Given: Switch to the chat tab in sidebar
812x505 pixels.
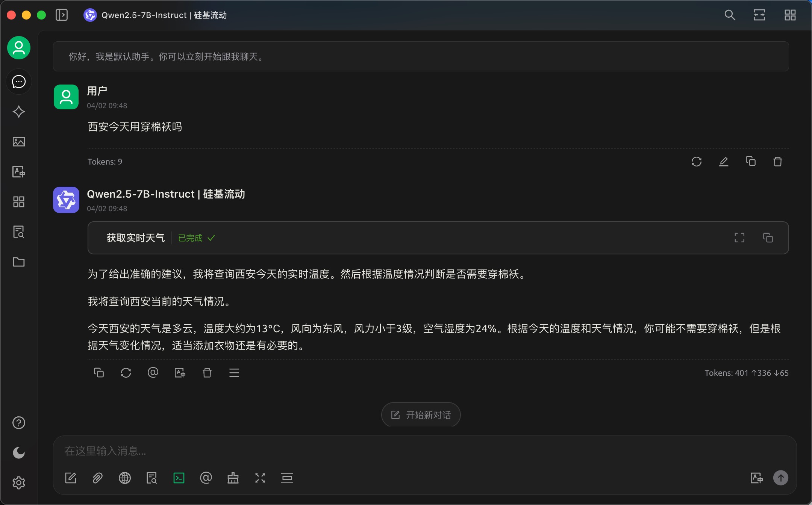Looking at the screenshot, I should click(x=19, y=82).
